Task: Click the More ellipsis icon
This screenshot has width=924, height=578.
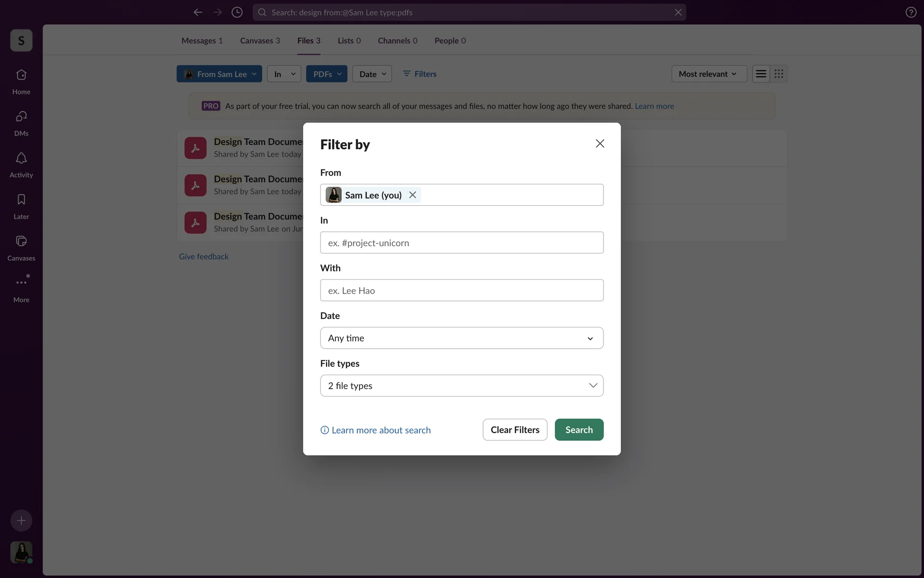Action: [x=21, y=283]
